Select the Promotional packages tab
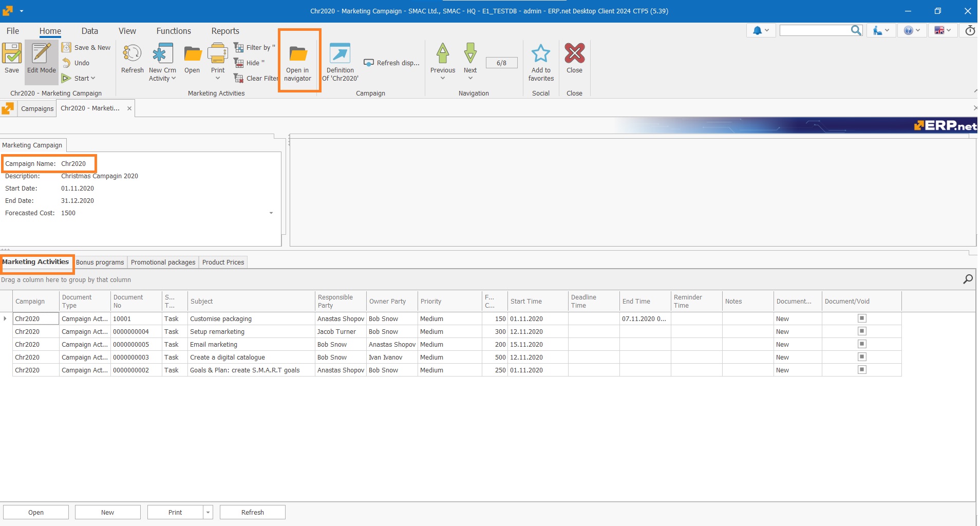 pyautogui.click(x=163, y=262)
